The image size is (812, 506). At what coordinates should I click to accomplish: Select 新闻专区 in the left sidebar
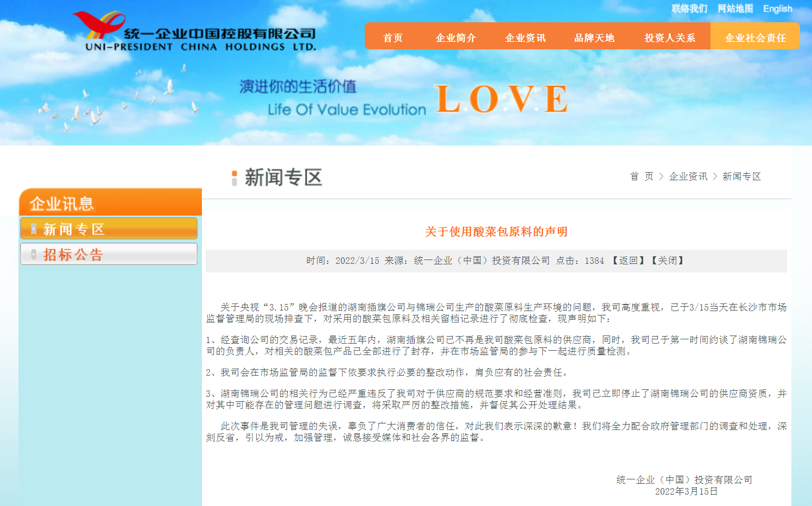109,229
